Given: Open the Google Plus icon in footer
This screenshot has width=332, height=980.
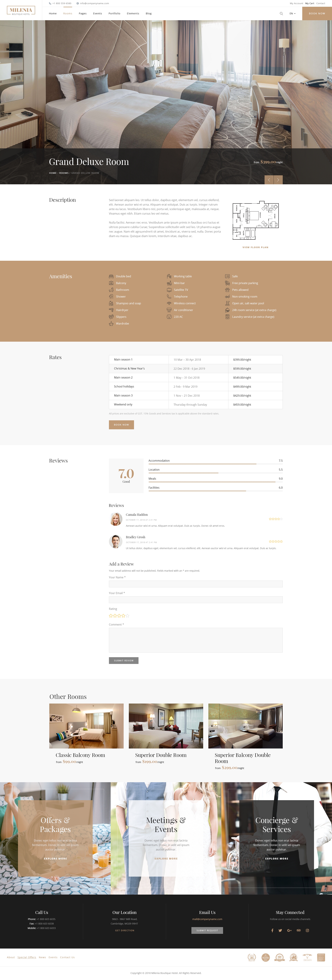Looking at the screenshot, I should point(289,930).
